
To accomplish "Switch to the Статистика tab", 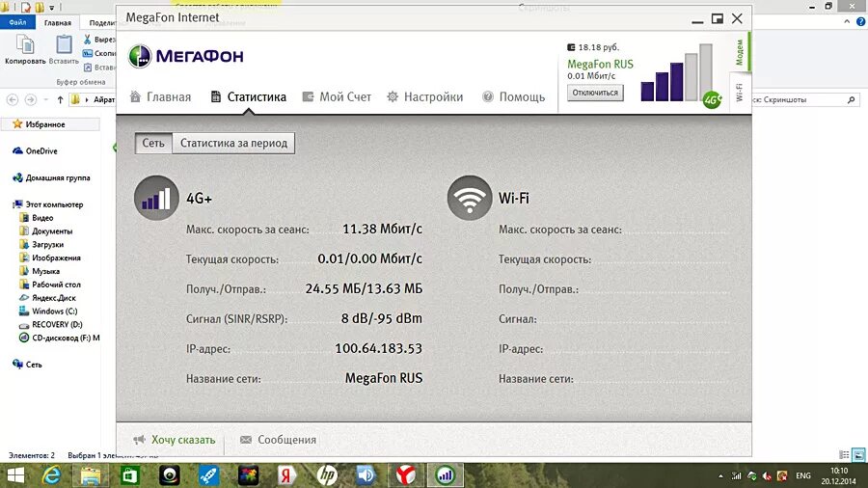I will [x=249, y=96].
